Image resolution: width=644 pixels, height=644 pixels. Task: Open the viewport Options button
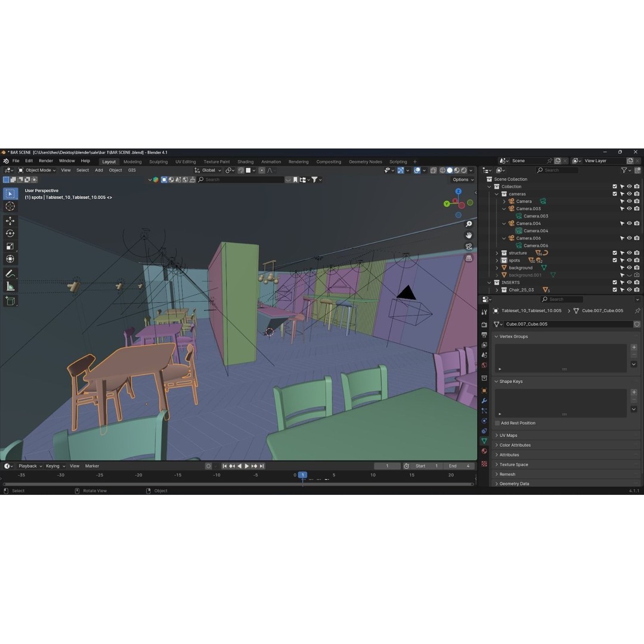point(462,179)
